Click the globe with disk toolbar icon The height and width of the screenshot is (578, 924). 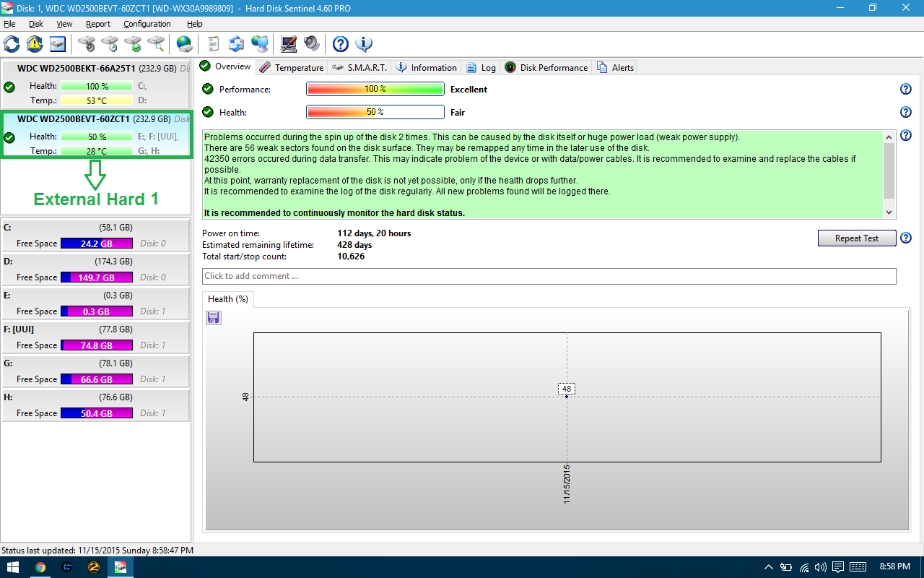click(185, 44)
